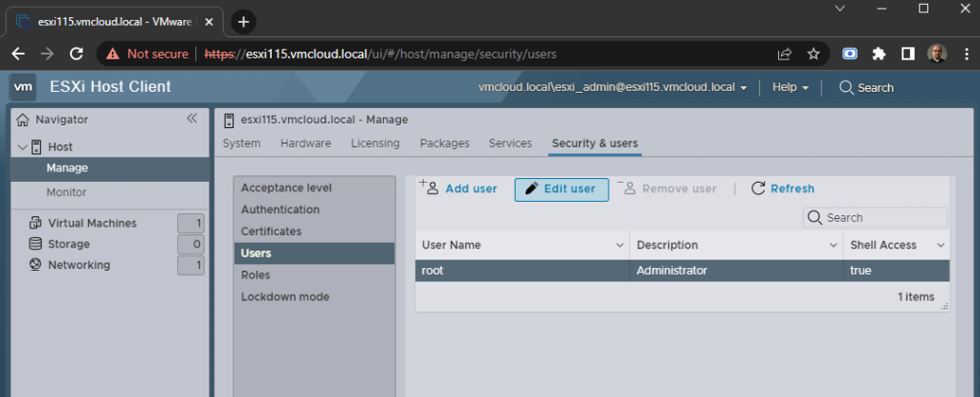Switch to the Services tab
The image size is (980, 397).
[510, 143]
